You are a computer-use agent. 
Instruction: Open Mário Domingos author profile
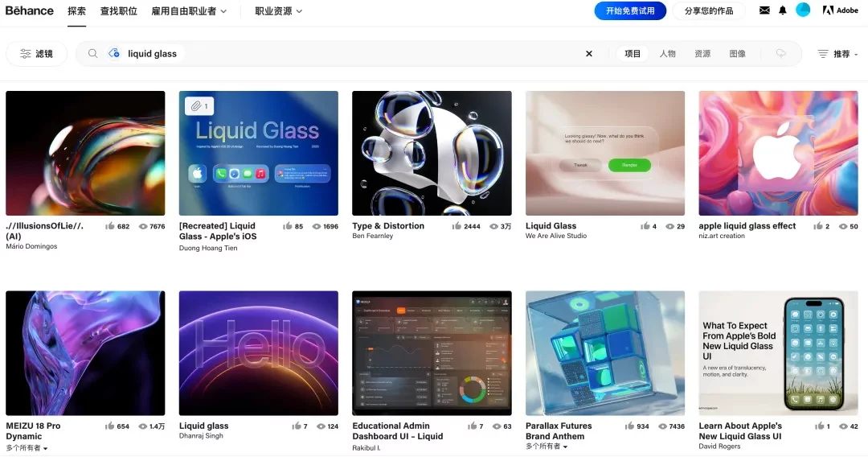pyautogui.click(x=31, y=246)
